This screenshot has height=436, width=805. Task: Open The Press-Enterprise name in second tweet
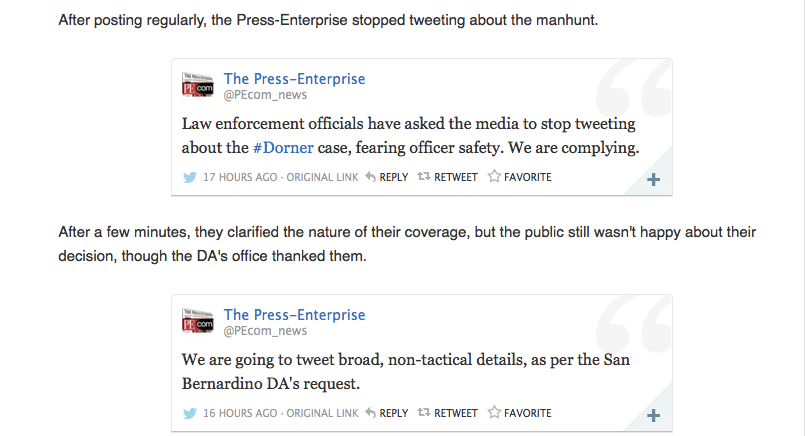pyautogui.click(x=294, y=315)
